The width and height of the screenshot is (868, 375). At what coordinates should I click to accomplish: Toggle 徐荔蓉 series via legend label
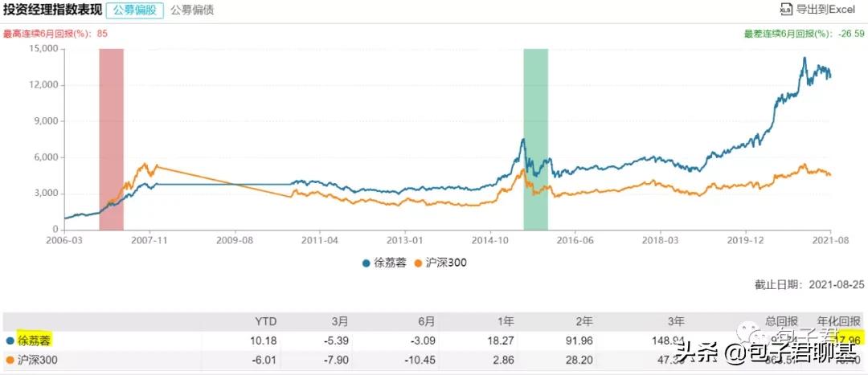tap(390, 263)
